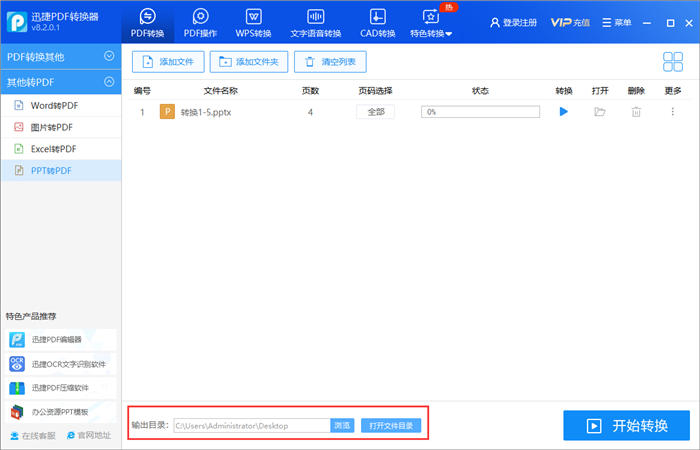Expand the PDF转换其他 section
This screenshot has height=450, width=700.
click(x=61, y=57)
